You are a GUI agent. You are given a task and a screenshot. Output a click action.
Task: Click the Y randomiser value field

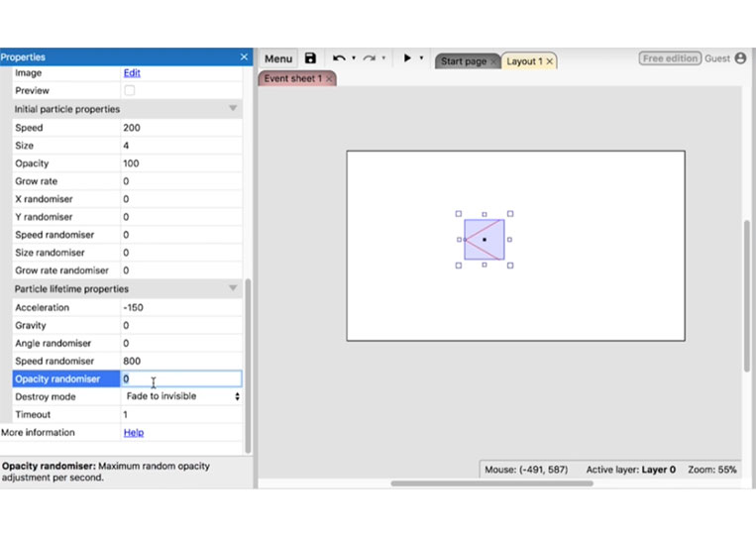(181, 217)
